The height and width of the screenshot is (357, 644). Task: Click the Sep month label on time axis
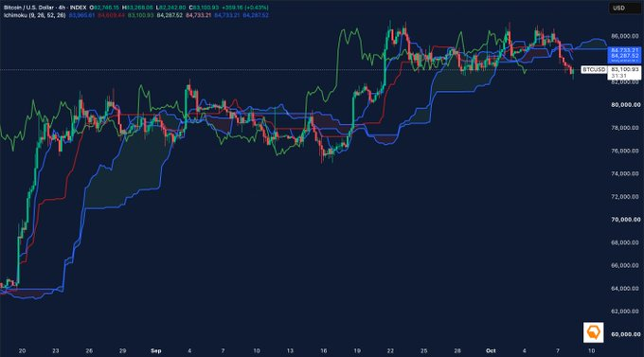(156, 350)
